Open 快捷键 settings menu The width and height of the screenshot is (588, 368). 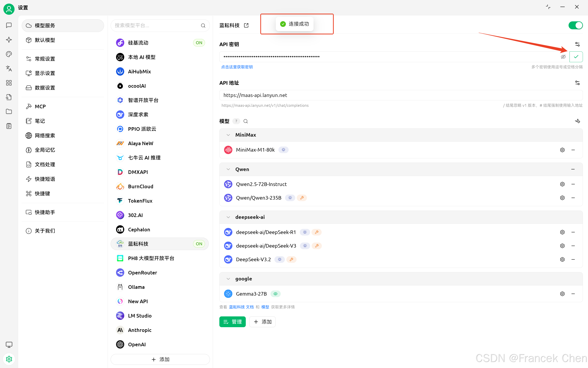pyautogui.click(x=63, y=194)
